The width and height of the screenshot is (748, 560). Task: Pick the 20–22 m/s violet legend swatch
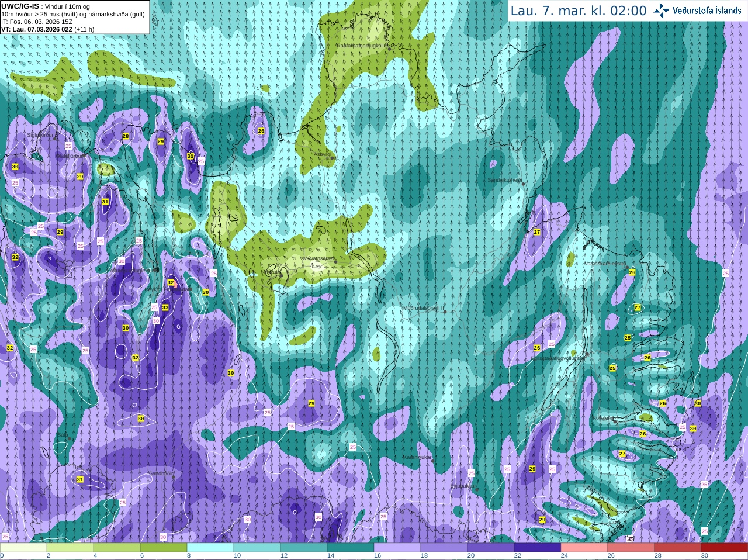[491, 548]
